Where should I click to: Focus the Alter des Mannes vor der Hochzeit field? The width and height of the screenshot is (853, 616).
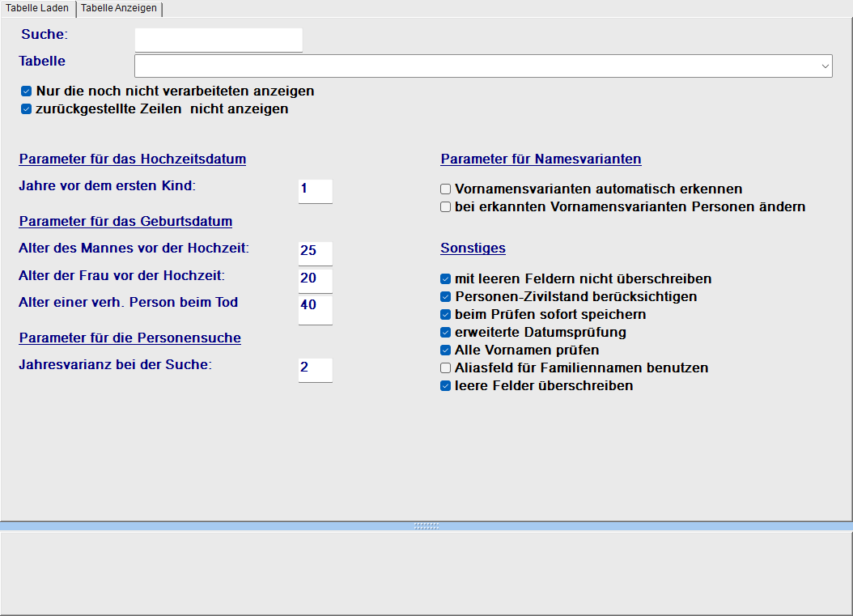tap(315, 252)
